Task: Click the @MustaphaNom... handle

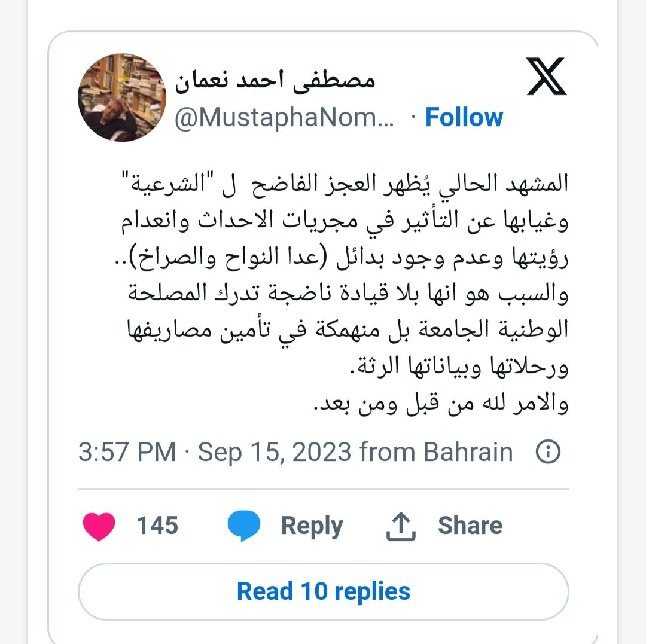Action: point(284,118)
